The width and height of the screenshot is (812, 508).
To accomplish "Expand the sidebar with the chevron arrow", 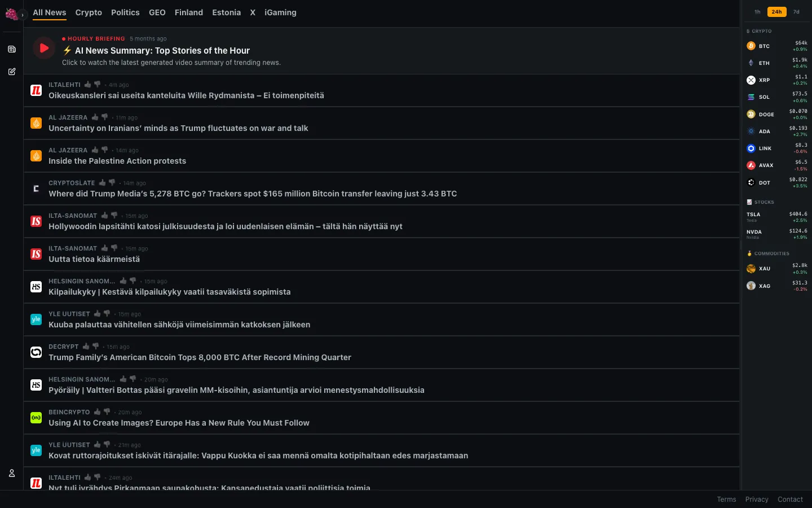I will (23, 15).
